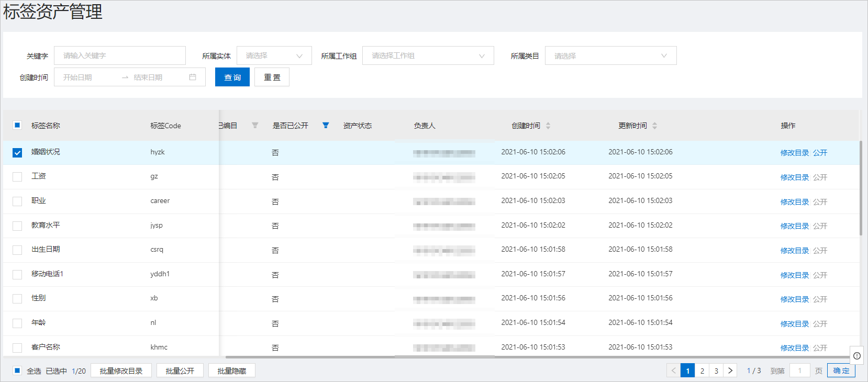Open the blue filter icon for 是否已公开
Screen dimensions: 868x382
coord(326,125)
